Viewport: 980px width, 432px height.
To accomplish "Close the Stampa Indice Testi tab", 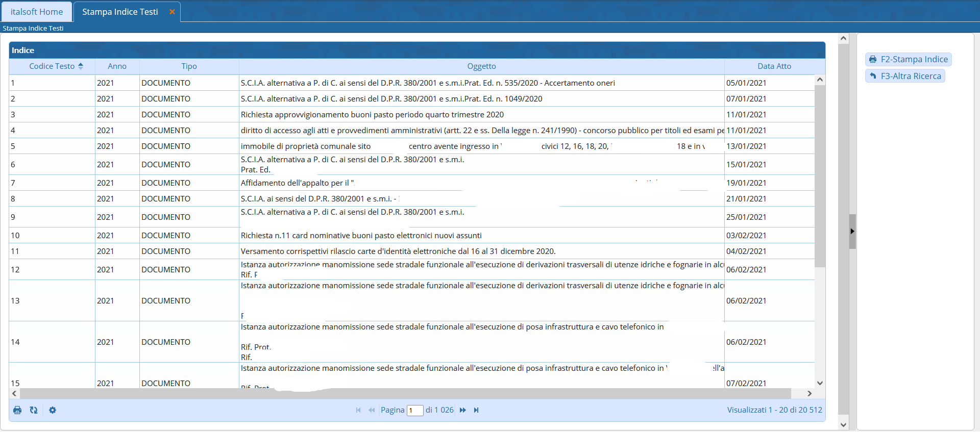I will [x=172, y=12].
